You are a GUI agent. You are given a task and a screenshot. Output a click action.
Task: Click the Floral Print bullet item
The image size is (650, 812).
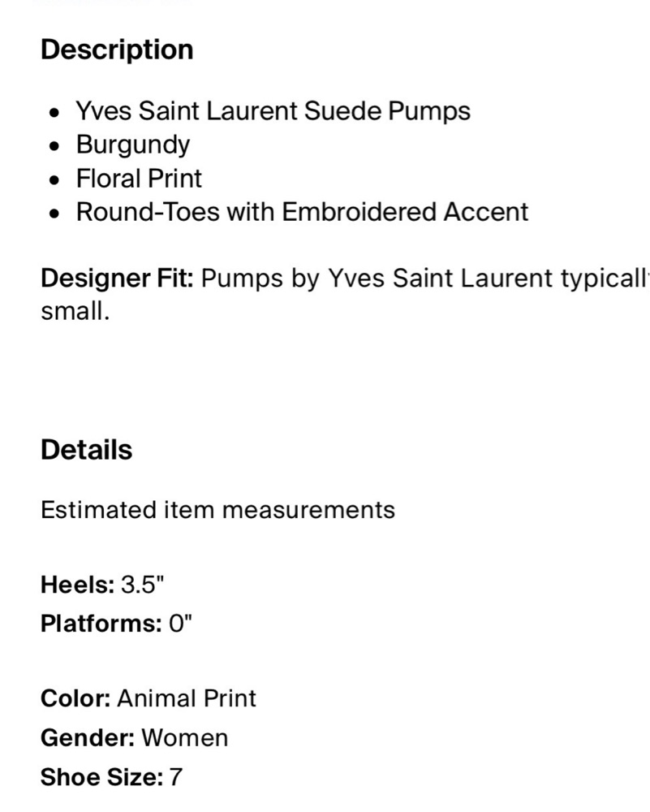(x=139, y=179)
